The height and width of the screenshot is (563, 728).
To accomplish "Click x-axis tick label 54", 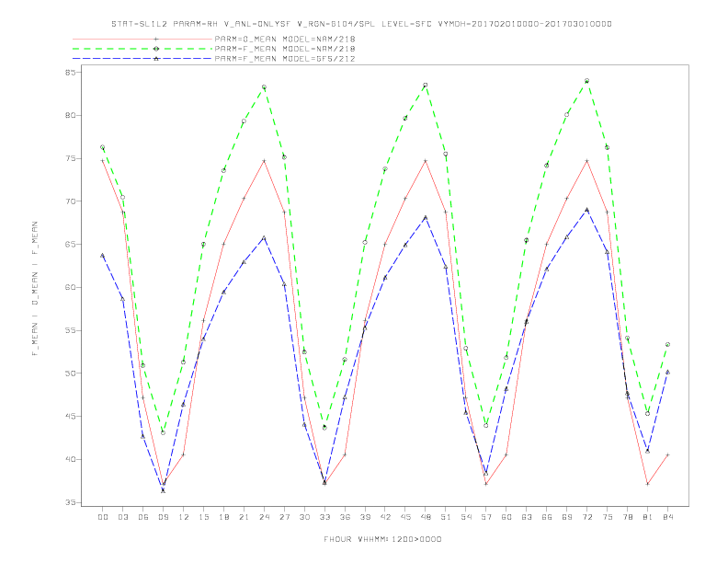I will click(466, 517).
